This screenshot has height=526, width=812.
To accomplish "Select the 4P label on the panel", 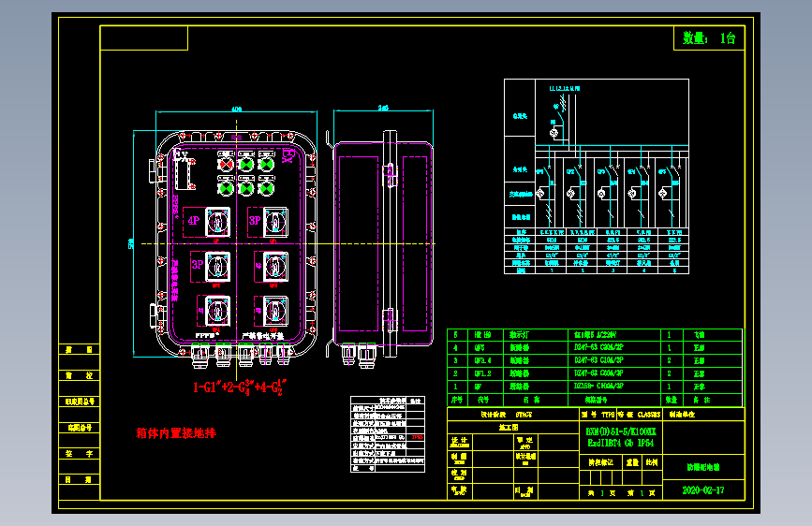I will click(x=194, y=221).
